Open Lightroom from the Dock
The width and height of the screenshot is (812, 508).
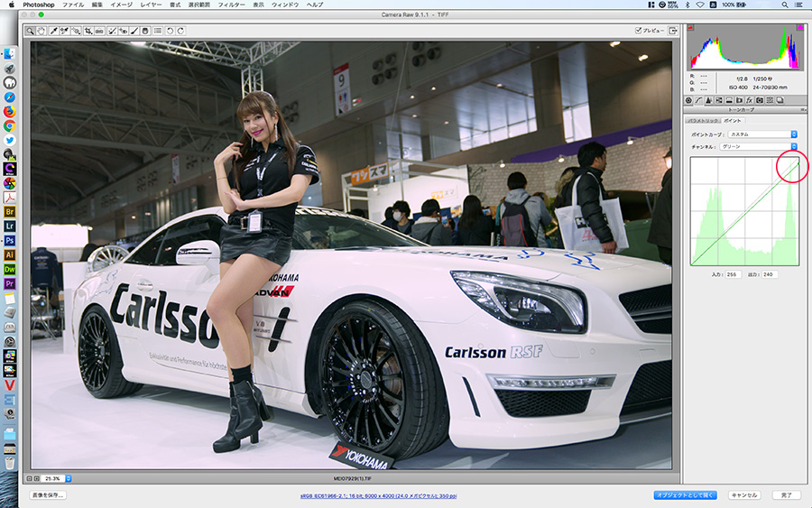pos(9,226)
